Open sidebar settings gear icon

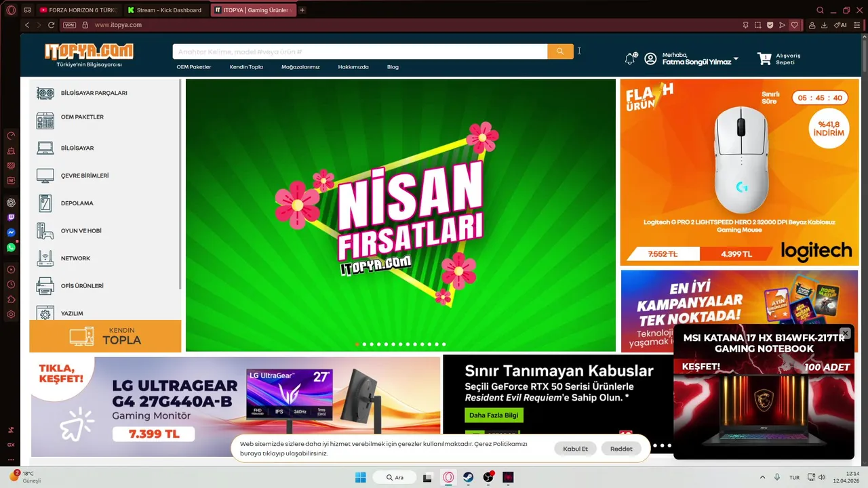tap(11, 314)
